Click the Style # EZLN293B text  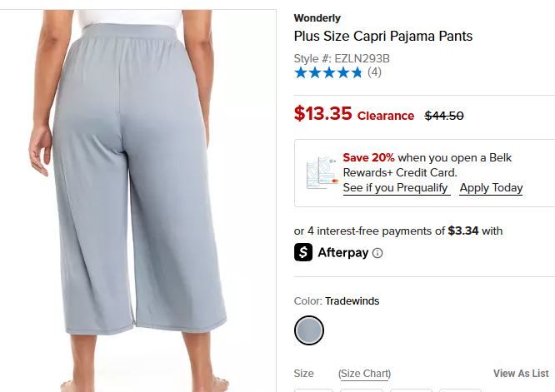click(342, 58)
